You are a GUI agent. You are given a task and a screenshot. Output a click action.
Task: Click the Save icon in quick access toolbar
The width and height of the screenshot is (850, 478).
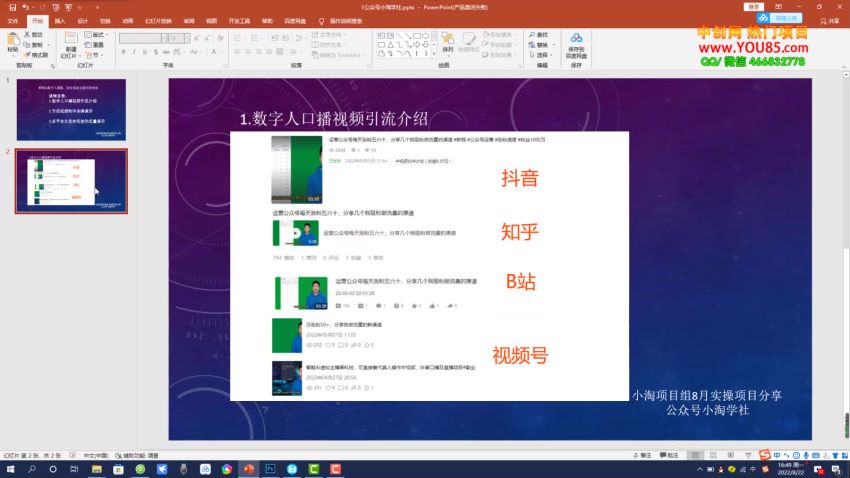tap(12, 8)
